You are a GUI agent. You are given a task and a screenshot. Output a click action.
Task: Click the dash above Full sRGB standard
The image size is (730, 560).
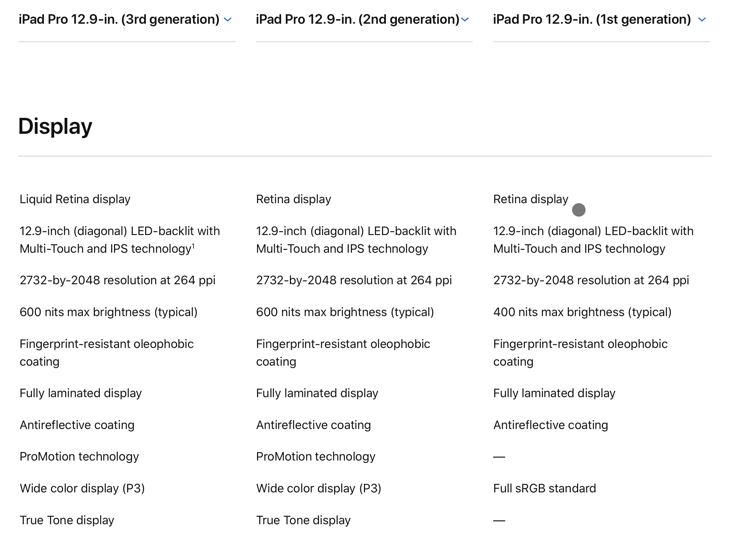coord(499,457)
